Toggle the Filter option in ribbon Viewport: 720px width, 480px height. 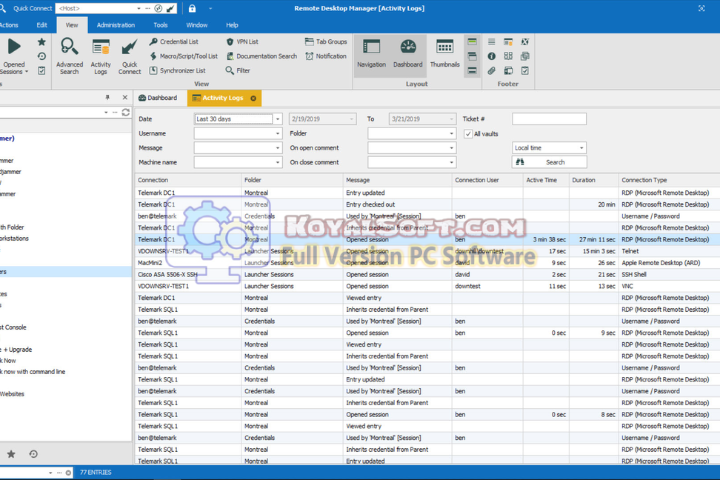coord(237,70)
